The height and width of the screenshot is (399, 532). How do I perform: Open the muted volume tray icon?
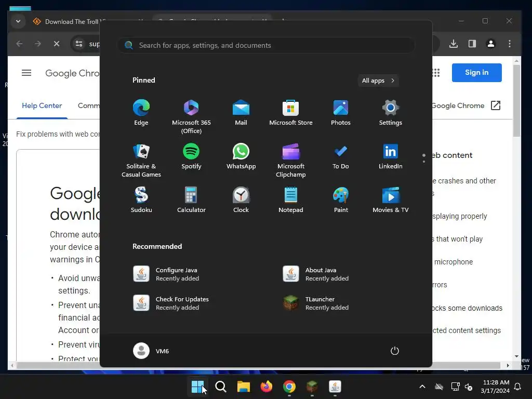click(469, 387)
